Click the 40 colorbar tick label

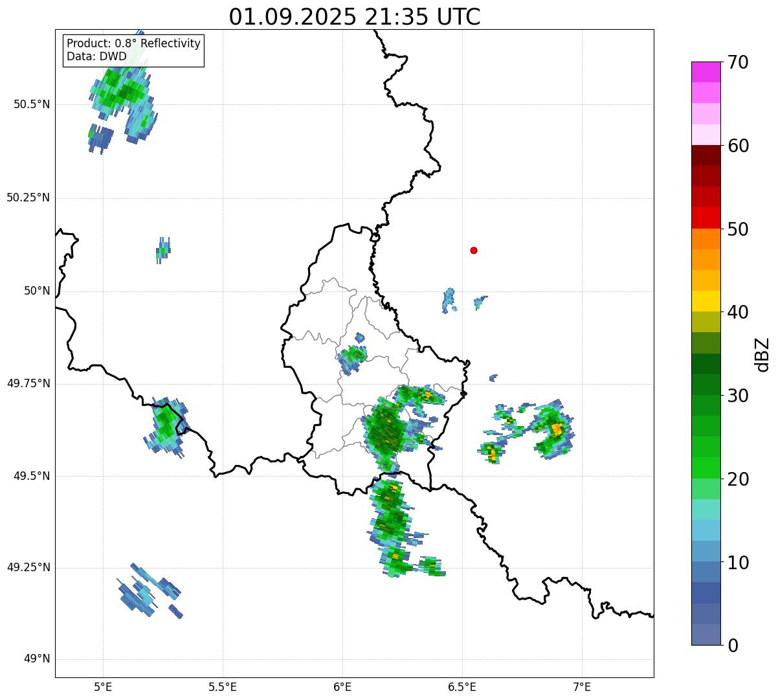coord(737,312)
